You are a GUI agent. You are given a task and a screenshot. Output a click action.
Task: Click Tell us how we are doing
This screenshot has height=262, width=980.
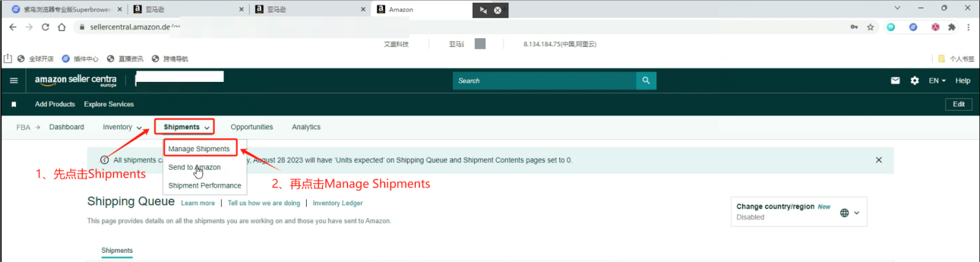(x=264, y=203)
